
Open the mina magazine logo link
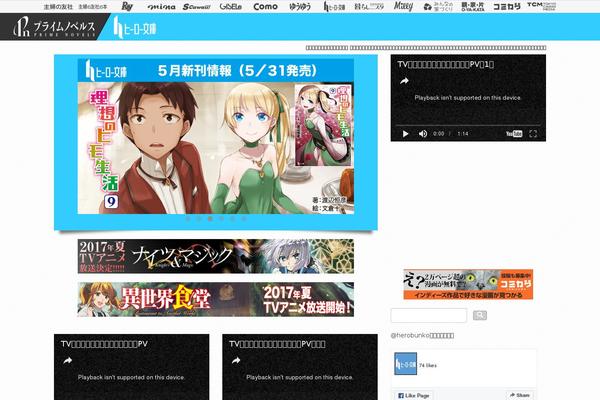tap(161, 7)
